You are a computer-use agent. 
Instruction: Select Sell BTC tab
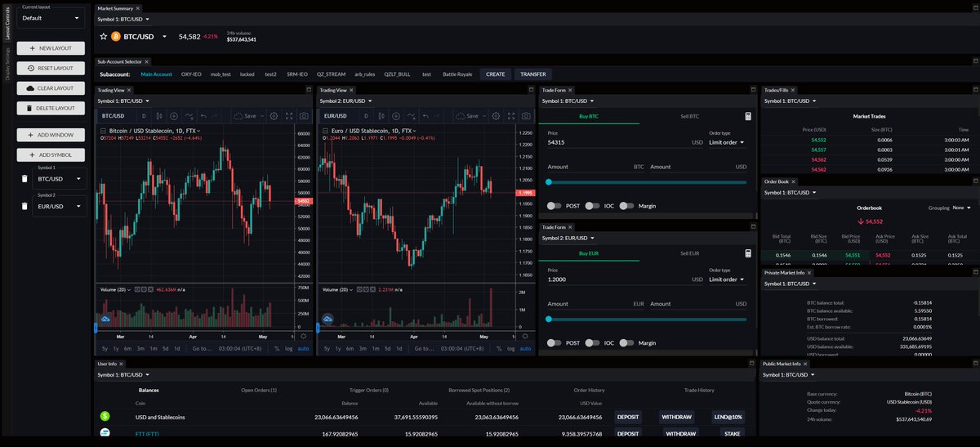(690, 116)
